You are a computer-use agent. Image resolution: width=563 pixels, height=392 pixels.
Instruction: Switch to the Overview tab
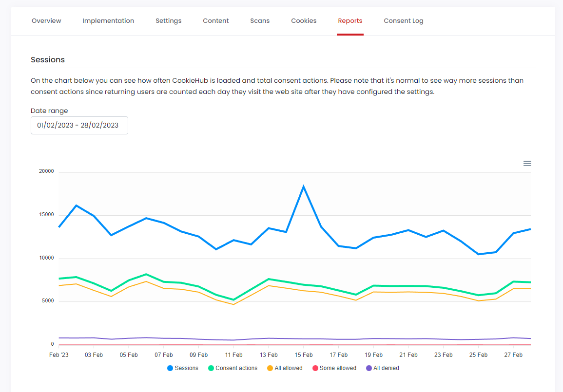click(x=46, y=20)
